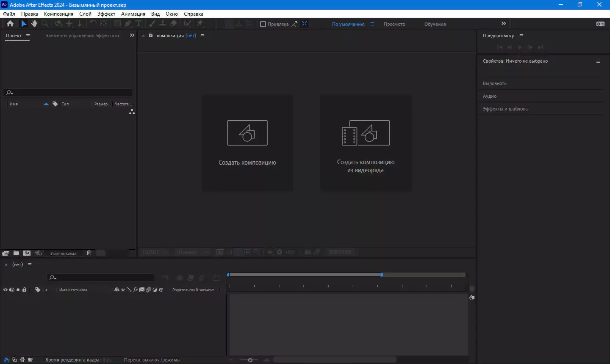Click Создать композицию из видеоряда
The image size is (610, 364).
365,143
